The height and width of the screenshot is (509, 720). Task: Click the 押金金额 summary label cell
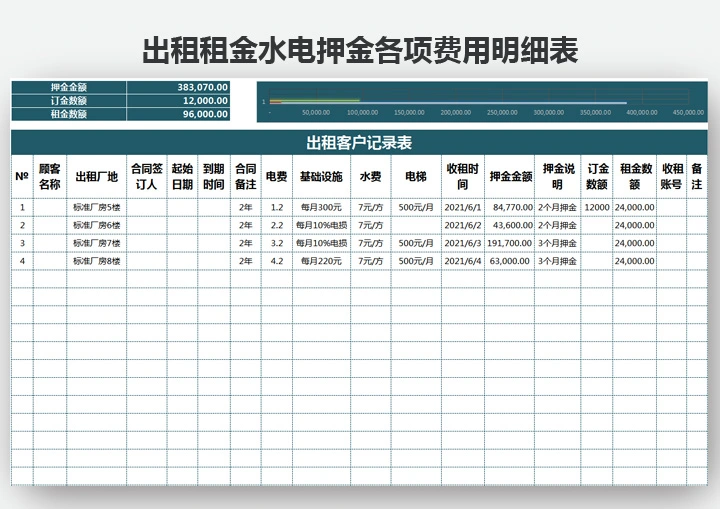tap(68, 87)
